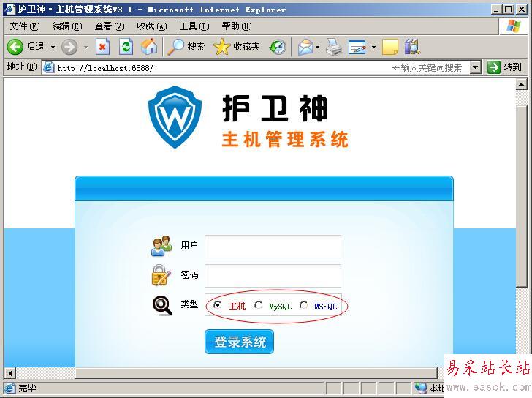
Task: Open the Edit button dropdown arrow
Action: coord(373,47)
